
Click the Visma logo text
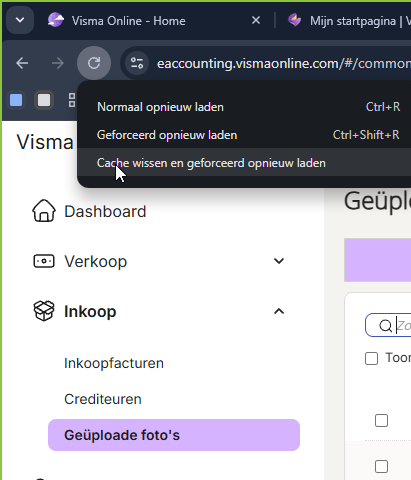(x=45, y=142)
